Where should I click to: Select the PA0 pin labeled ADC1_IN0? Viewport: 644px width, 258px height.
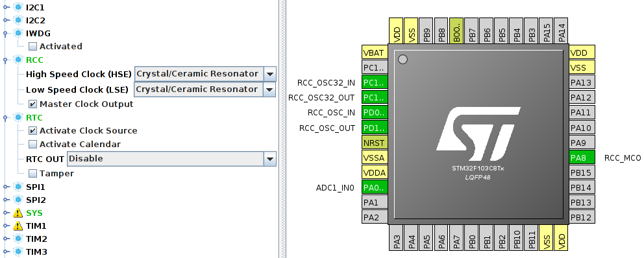coord(375,188)
